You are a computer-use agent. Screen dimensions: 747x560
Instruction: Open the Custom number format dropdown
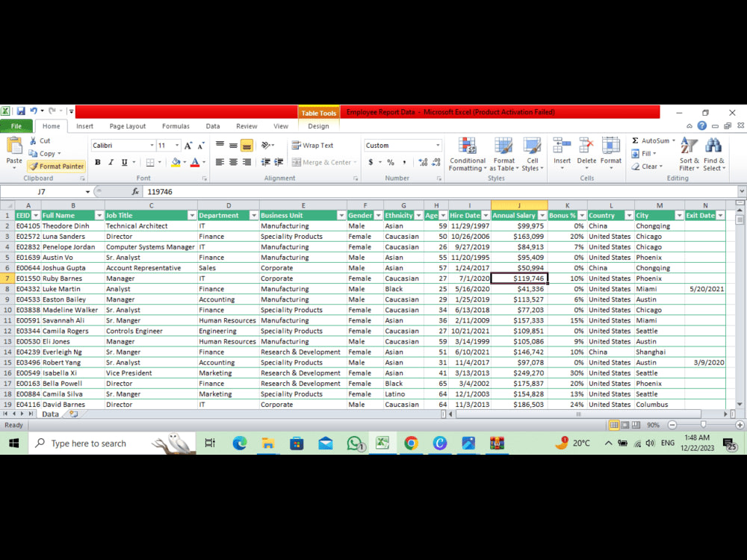(x=438, y=146)
